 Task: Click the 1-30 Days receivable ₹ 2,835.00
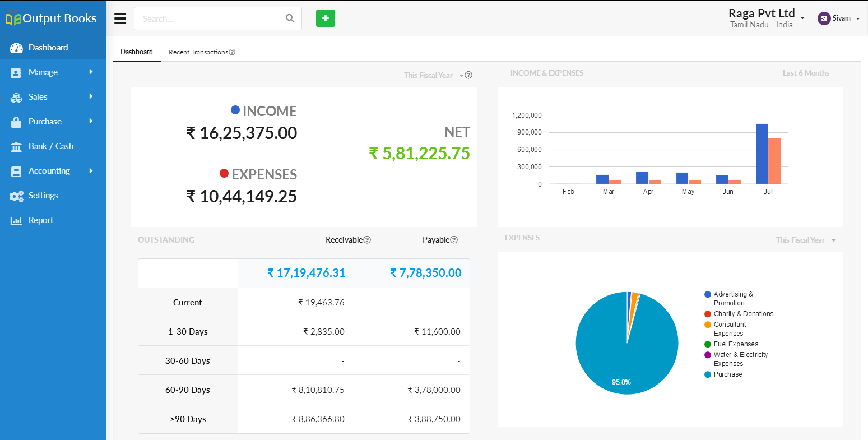pyautogui.click(x=324, y=332)
